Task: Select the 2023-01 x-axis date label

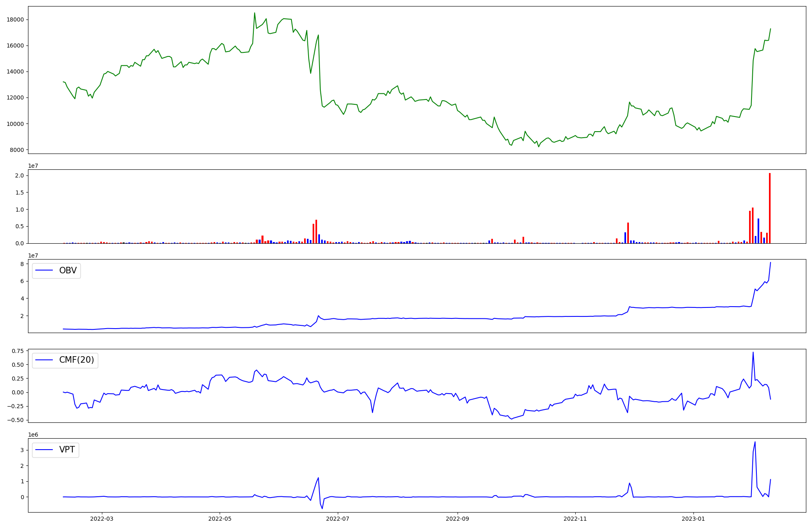Action: tap(693, 519)
